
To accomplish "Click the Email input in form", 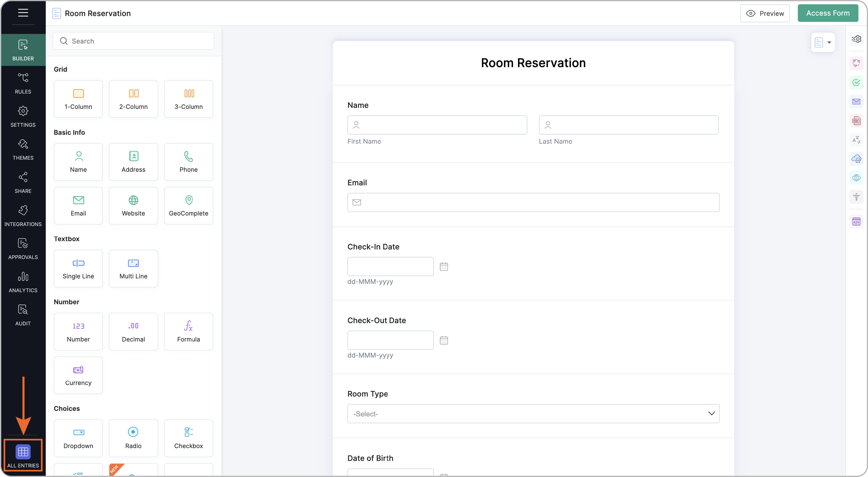I will (533, 202).
